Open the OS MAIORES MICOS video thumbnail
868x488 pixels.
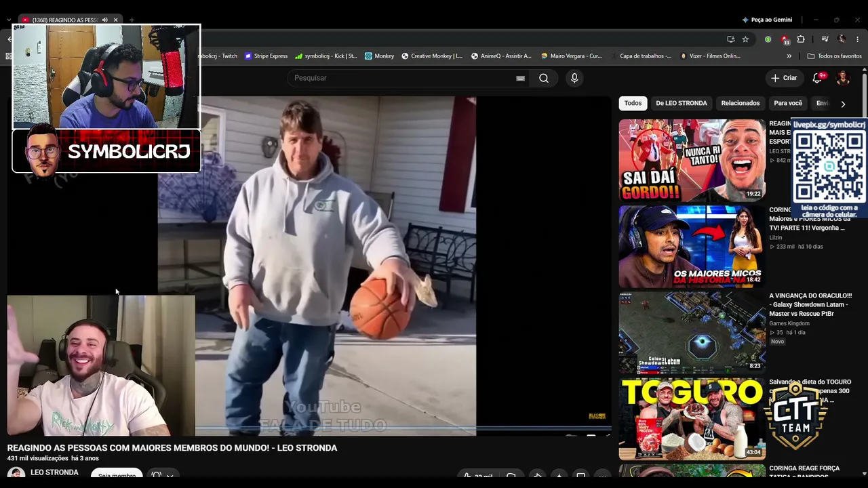point(692,247)
